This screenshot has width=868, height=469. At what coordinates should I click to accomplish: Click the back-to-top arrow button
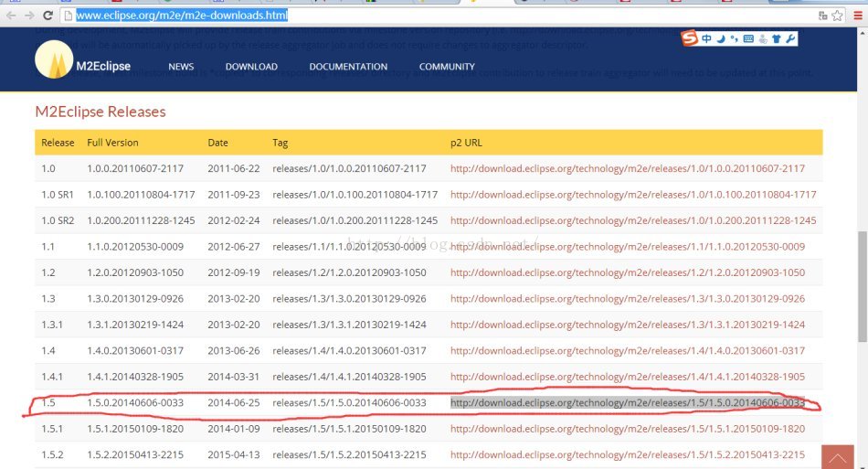point(837,457)
